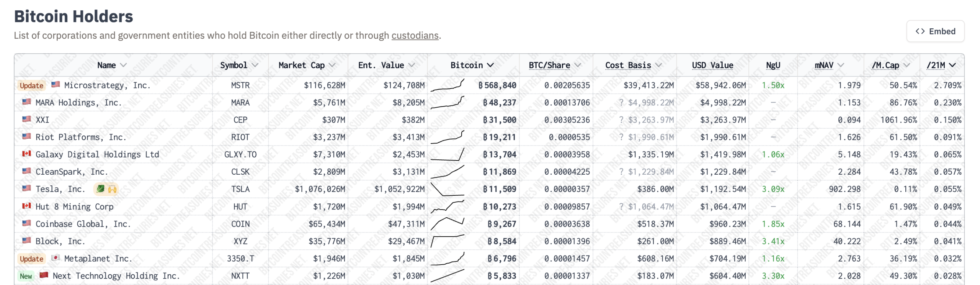Sort by mNAV column chevron
Viewport: 980px width, 285px height.
coord(841,66)
